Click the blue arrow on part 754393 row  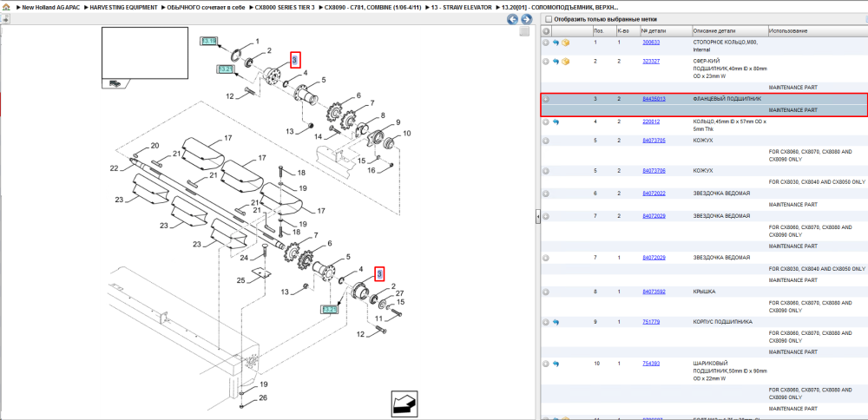pyautogui.click(x=556, y=364)
